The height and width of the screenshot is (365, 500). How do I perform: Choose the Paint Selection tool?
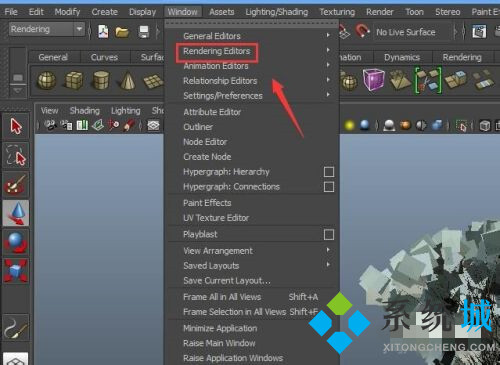pyautogui.click(x=16, y=184)
